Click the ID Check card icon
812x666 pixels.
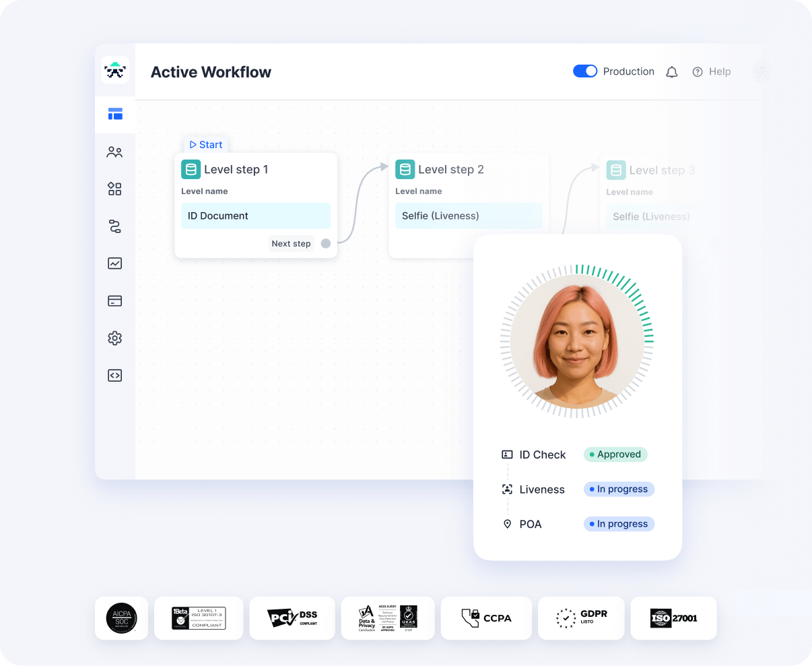[508, 455]
